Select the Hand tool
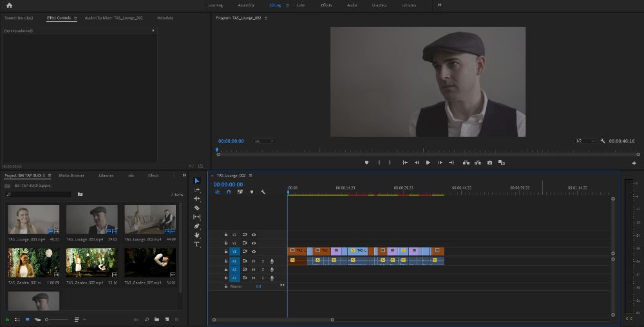Viewport: 644px width, 327px height. click(196, 235)
